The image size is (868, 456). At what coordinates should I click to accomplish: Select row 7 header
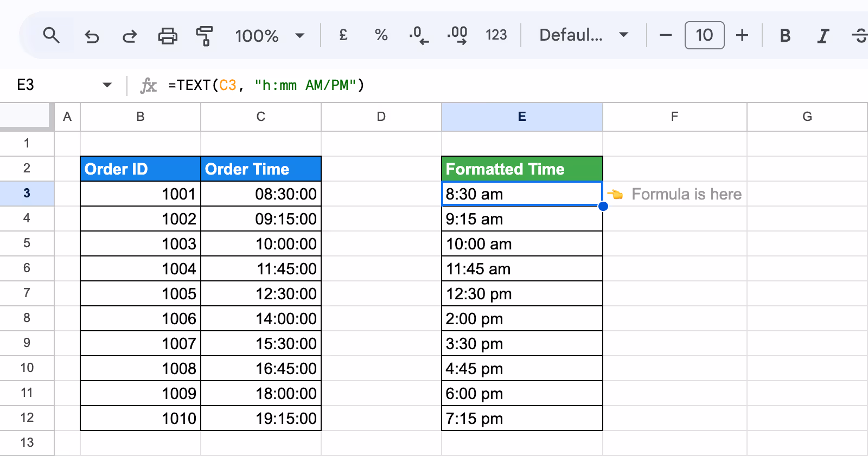(27, 293)
